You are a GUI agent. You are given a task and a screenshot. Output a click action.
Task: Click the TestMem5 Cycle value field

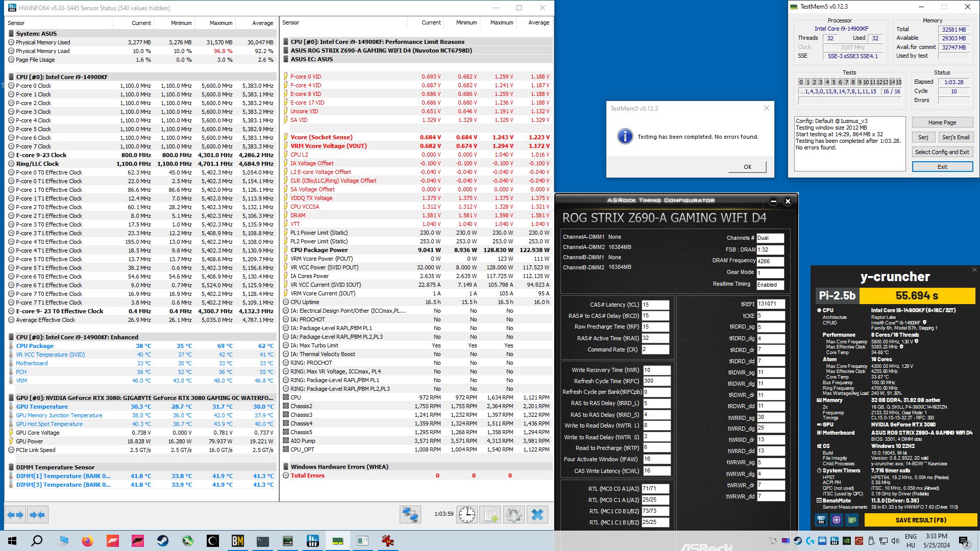[x=953, y=91]
